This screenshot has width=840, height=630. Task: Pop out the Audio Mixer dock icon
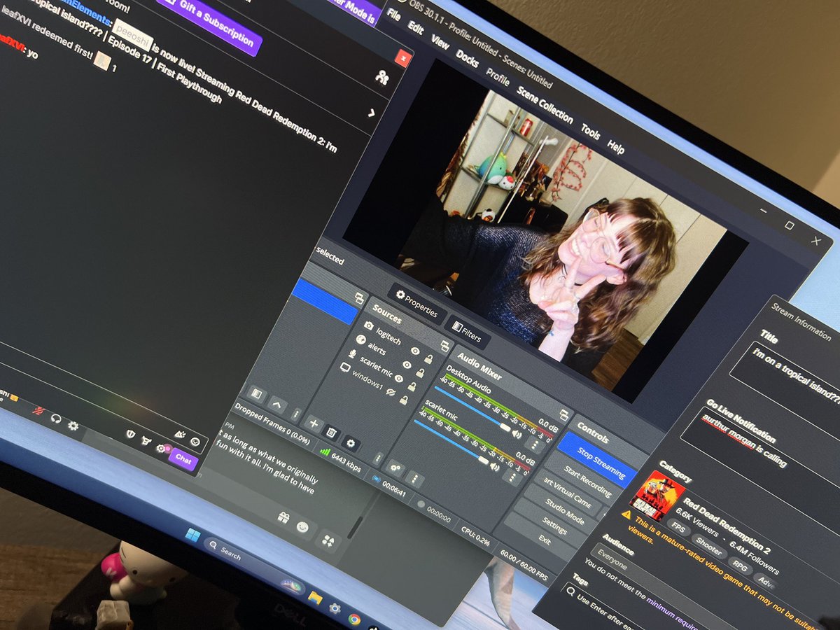click(564, 416)
